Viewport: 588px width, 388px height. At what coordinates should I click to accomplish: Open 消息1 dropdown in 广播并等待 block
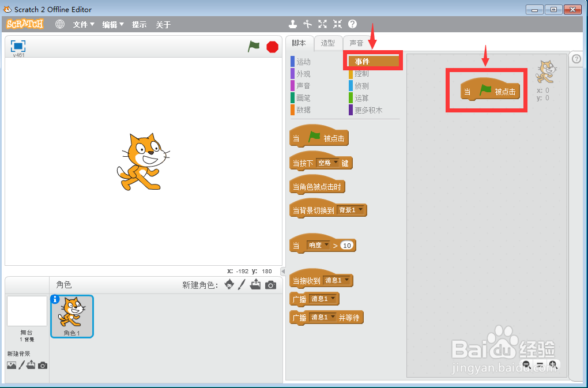pyautogui.click(x=323, y=317)
